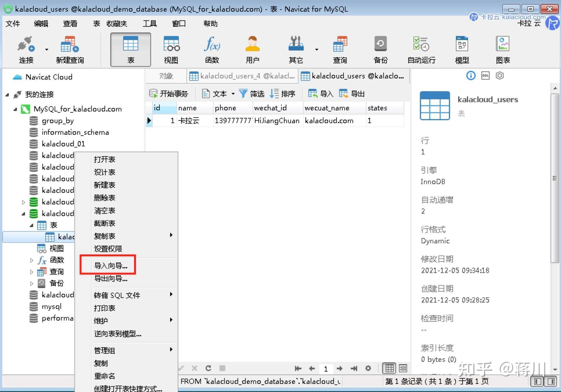This screenshot has width=561, height=392.
Task: Open the 函数 (Functions) panel icon
Action: pyautogui.click(x=212, y=49)
